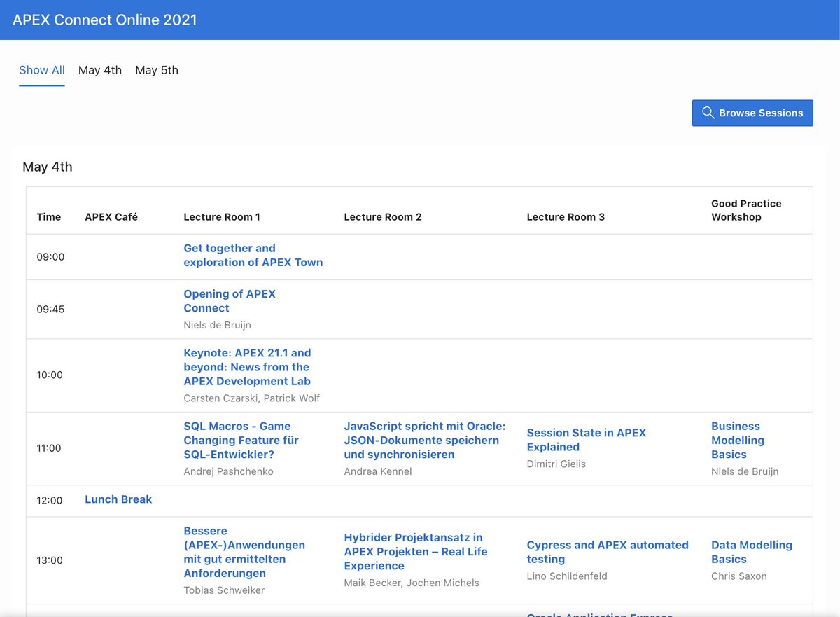Select the Show All tab
This screenshot has height=617, width=840.
point(42,70)
